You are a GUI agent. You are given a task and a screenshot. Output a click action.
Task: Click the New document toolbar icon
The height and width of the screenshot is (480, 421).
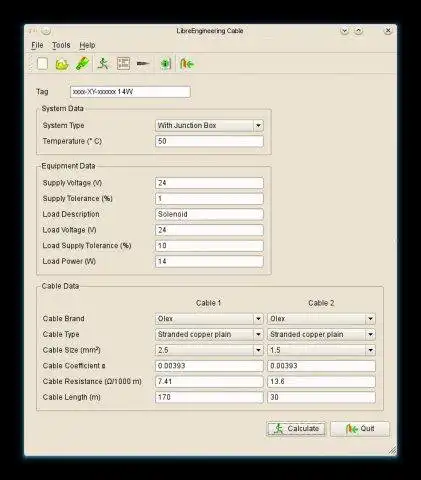[x=42, y=63]
